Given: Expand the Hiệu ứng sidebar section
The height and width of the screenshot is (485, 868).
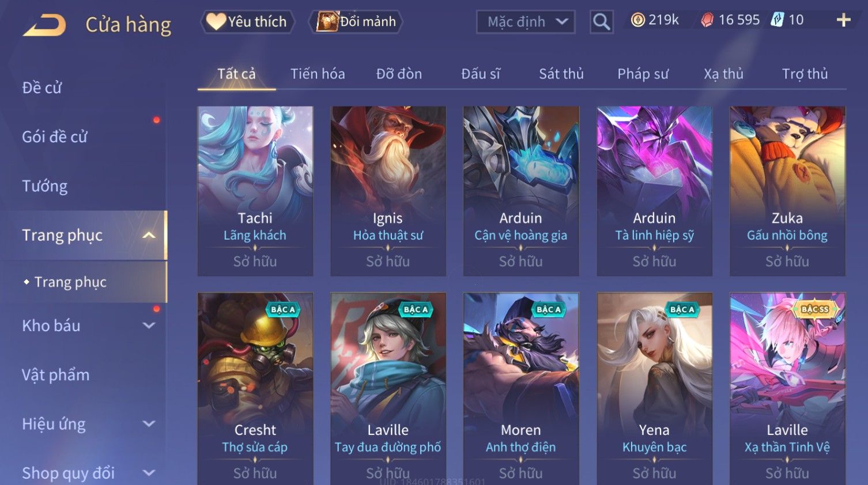Looking at the screenshot, I should (149, 424).
